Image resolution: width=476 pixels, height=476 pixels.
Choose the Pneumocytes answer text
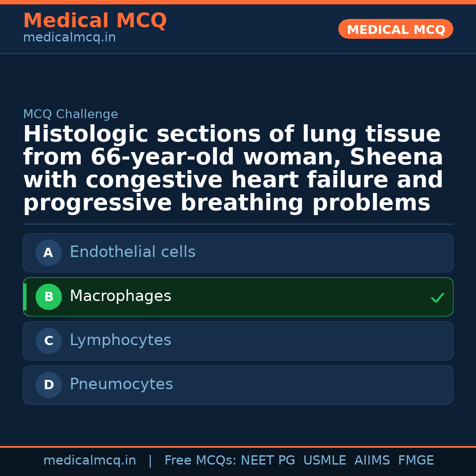pyautogui.click(x=121, y=384)
